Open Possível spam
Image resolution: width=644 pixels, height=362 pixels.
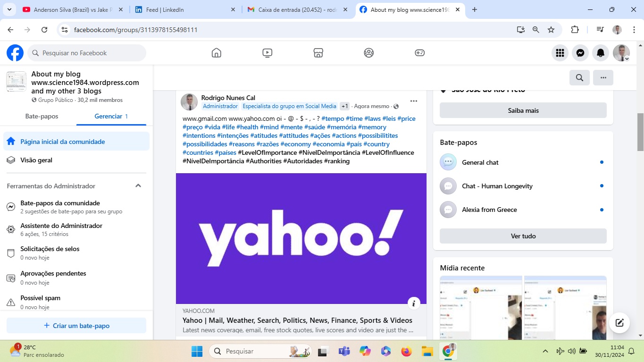click(76, 302)
